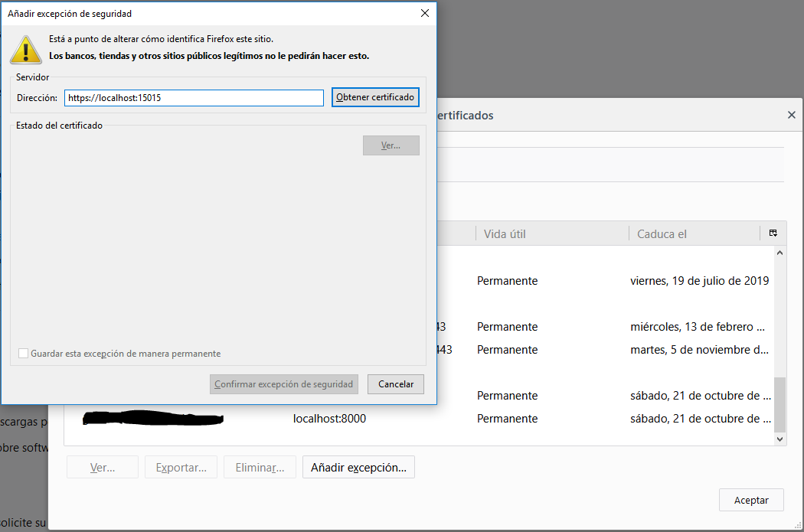This screenshot has height=532, width=804.
Task: Select row expiring martes, 5 de noviembre
Action: [613, 350]
